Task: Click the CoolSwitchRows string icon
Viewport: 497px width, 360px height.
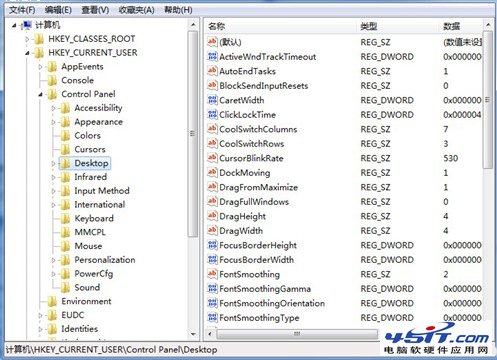Action: click(212, 143)
